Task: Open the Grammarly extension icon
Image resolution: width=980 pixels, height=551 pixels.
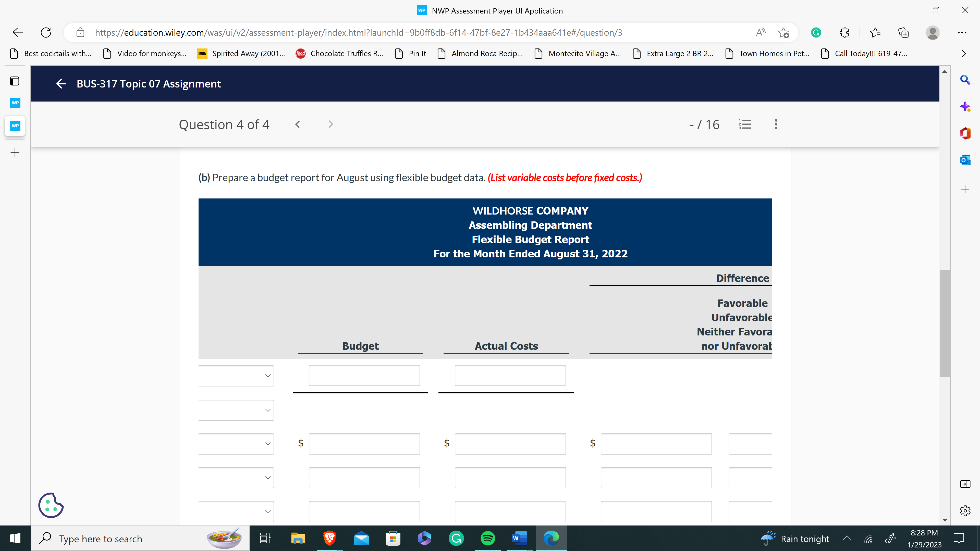Action: 816,33
